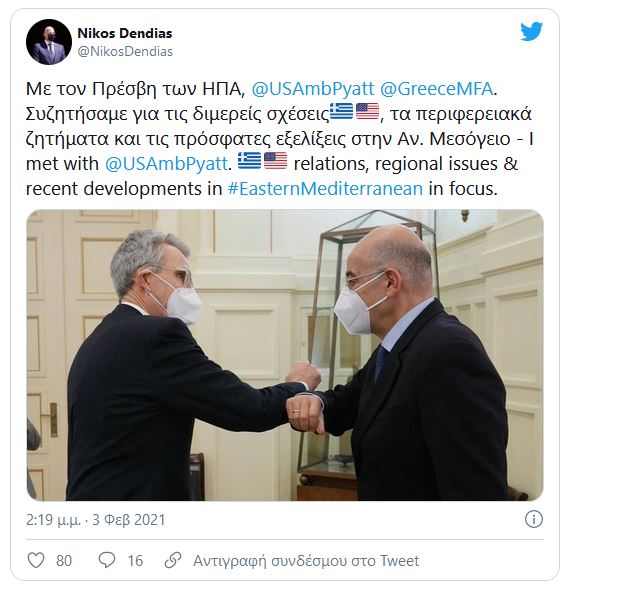Click Greek flag emoji in first sentence
Image resolution: width=635 pixels, height=595 pixels.
click(341, 111)
